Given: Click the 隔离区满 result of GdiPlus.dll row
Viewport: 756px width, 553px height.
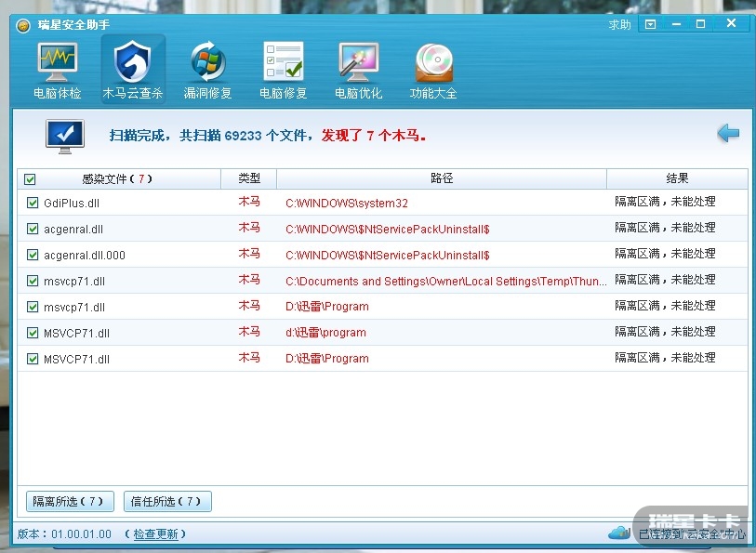Looking at the screenshot, I should [x=665, y=202].
